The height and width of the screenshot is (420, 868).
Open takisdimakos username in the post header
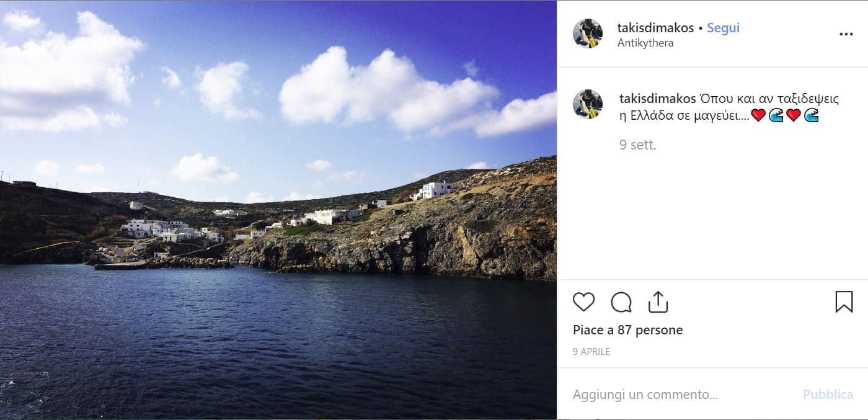point(655,28)
